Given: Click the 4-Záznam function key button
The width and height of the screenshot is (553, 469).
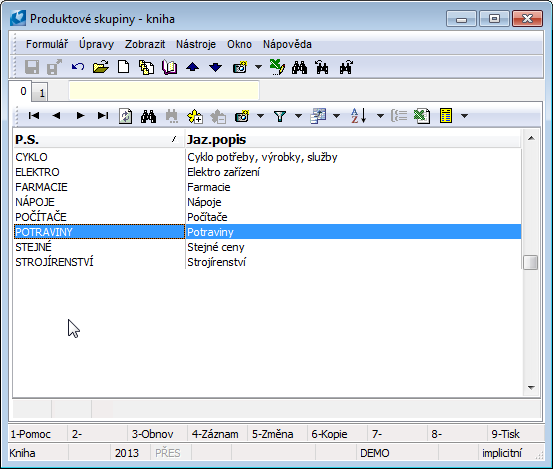Looking at the screenshot, I should tap(217, 434).
